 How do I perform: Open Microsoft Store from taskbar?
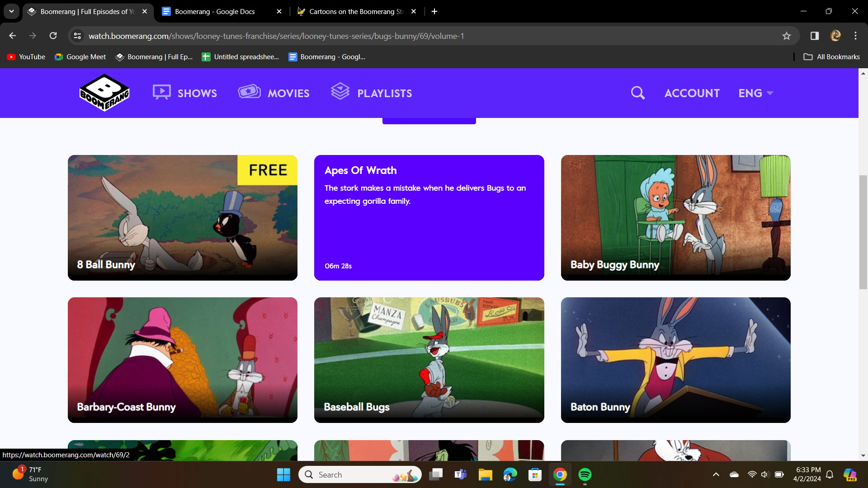coord(535,474)
